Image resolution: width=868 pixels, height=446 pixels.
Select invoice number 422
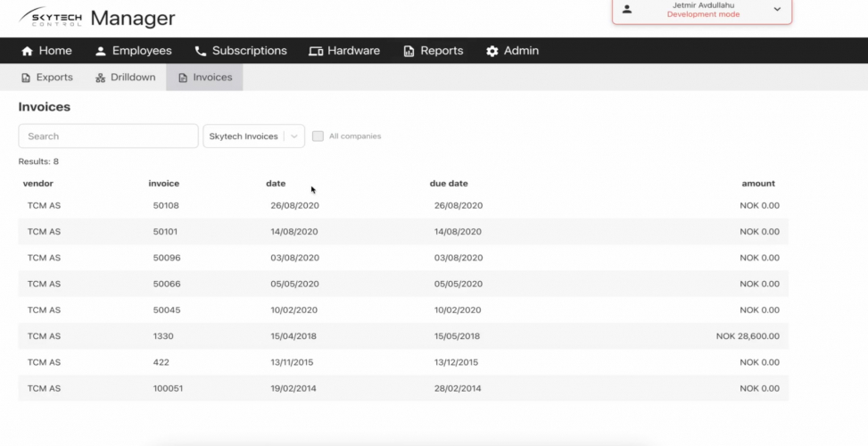coord(161,362)
